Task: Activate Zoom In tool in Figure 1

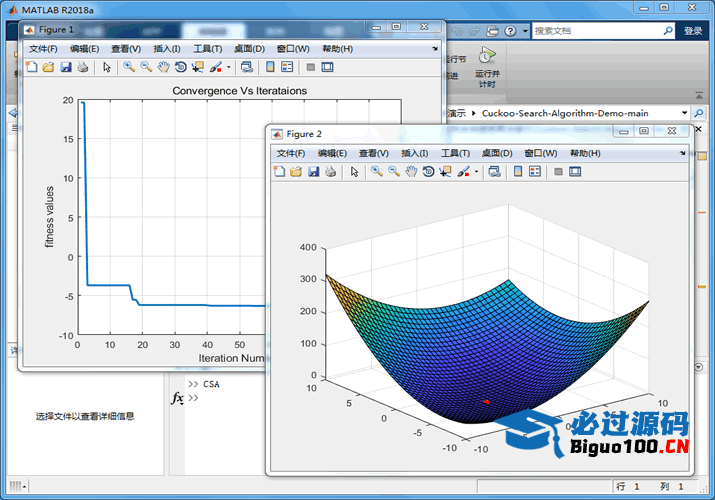Action: click(129, 67)
